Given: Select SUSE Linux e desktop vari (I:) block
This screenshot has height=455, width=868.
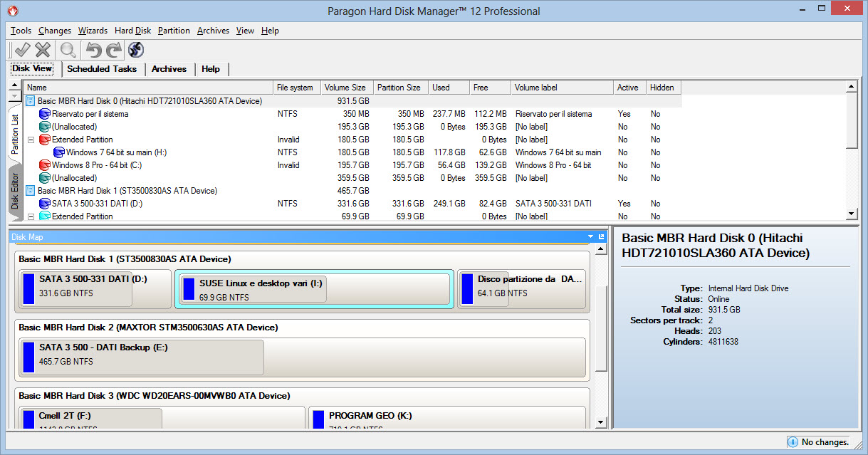Looking at the screenshot, I should (x=314, y=288).
